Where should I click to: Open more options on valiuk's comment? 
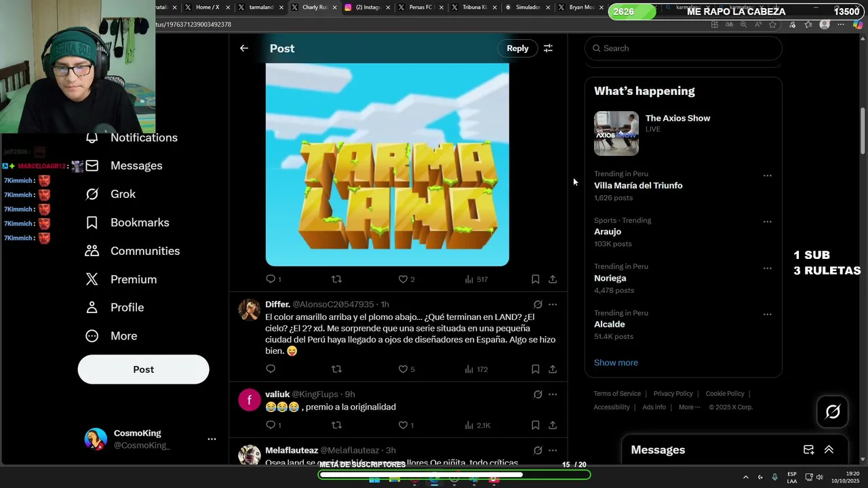click(553, 394)
